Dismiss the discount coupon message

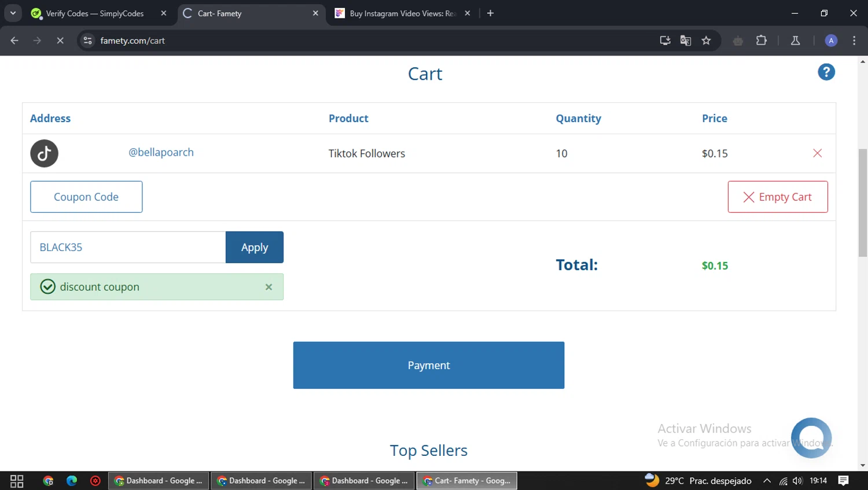[269, 287]
